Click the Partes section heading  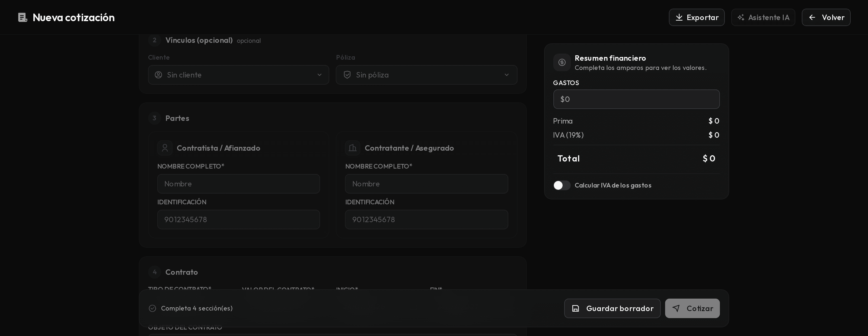(x=177, y=118)
